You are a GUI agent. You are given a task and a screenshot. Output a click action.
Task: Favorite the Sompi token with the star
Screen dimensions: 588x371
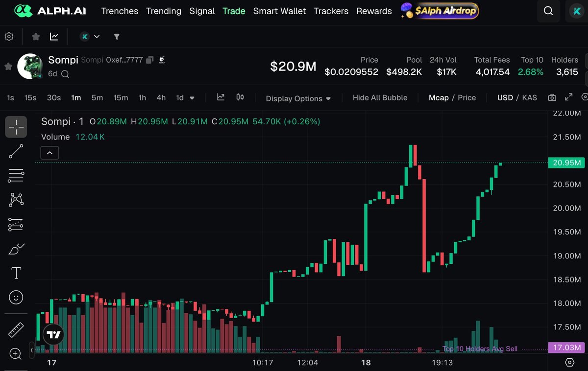(8, 66)
